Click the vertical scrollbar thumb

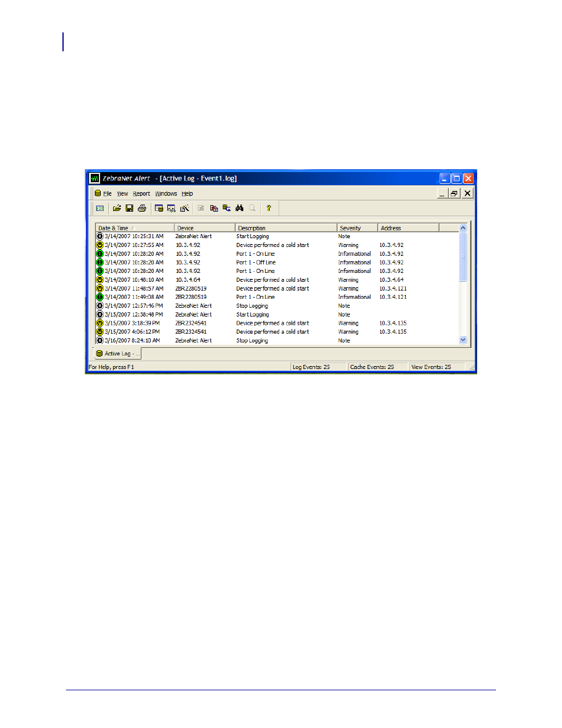pos(463,256)
